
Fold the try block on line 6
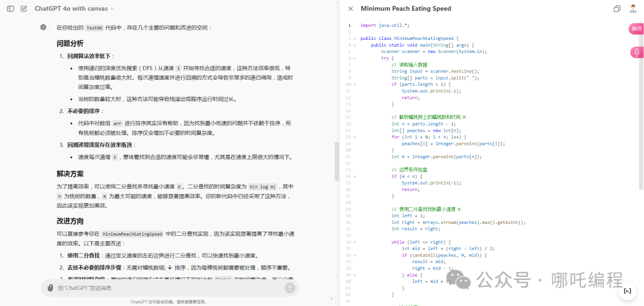pos(354,58)
